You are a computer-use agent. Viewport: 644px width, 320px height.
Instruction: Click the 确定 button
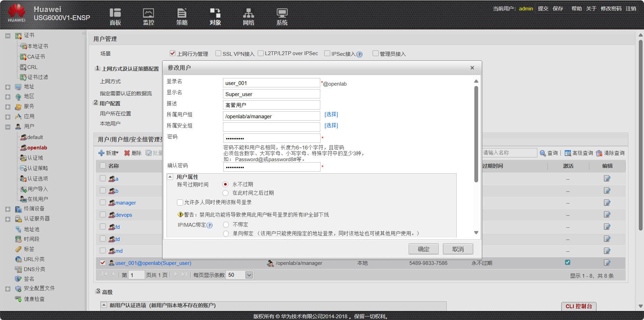pos(423,249)
